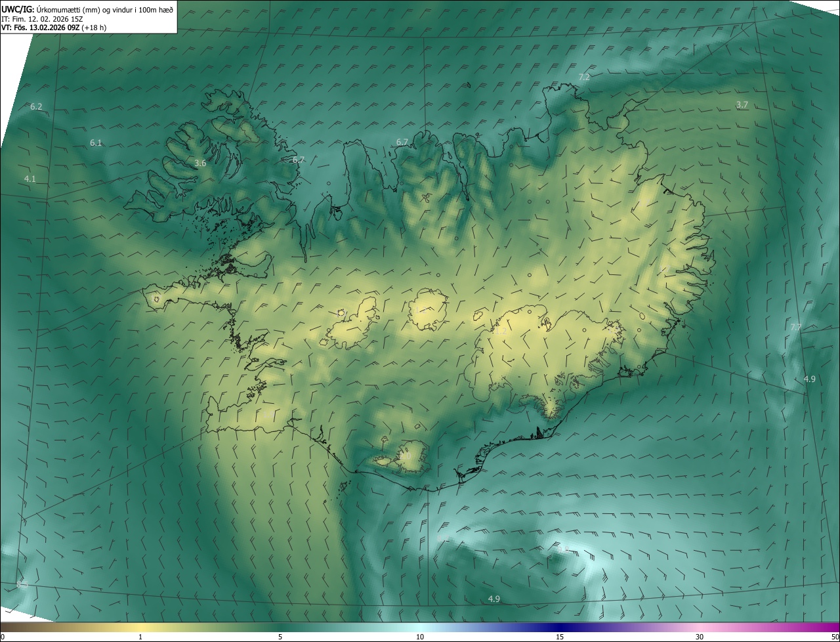This screenshot has height=642, width=840.
Task: Click the 0 tick on the color scale
Action: coord(3,637)
